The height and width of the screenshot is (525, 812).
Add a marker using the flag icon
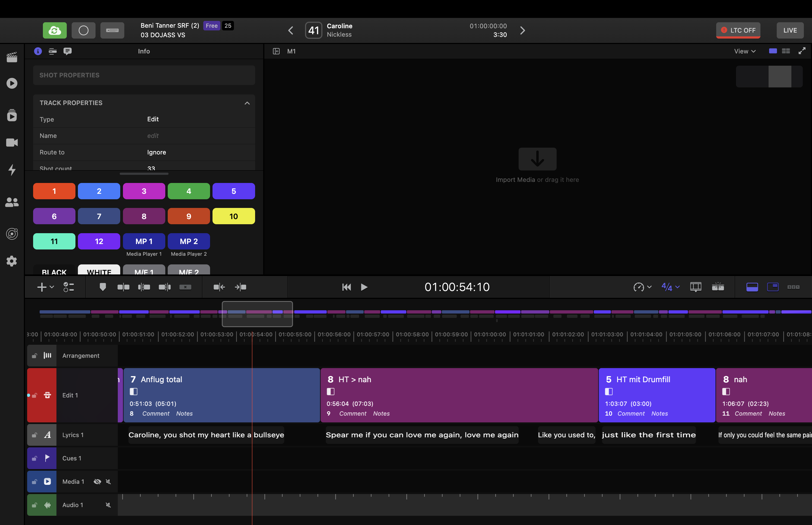[103, 287]
